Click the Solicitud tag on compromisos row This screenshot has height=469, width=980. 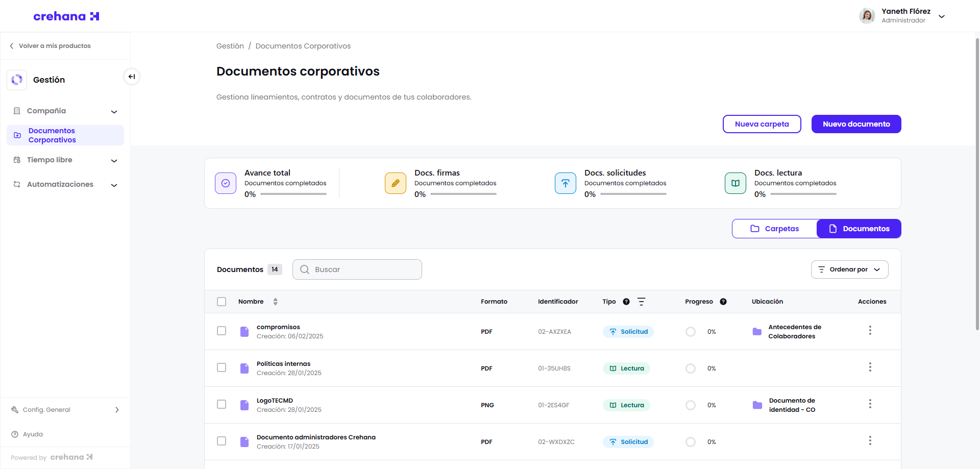point(628,332)
